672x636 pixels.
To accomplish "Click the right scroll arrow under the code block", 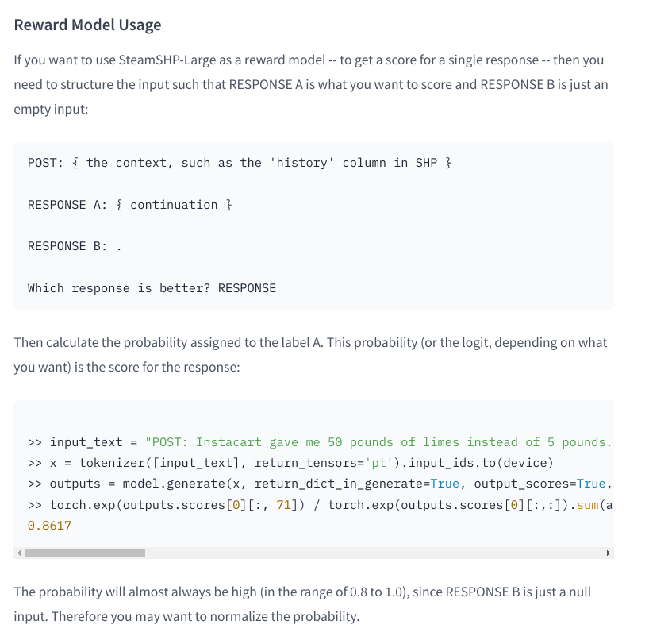I will point(609,553).
